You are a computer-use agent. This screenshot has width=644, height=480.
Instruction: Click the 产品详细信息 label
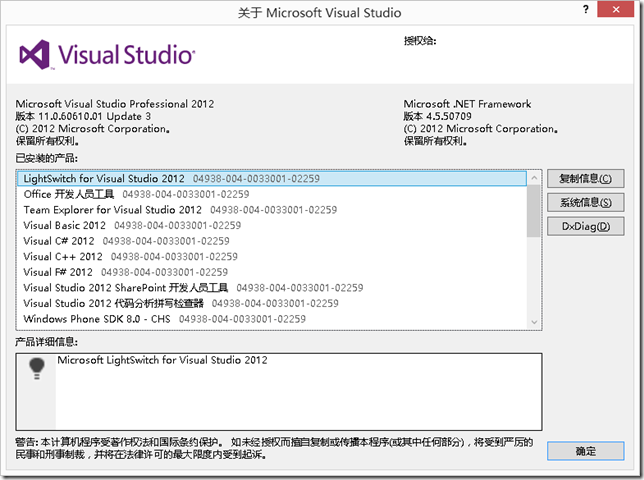pyautogui.click(x=46, y=342)
